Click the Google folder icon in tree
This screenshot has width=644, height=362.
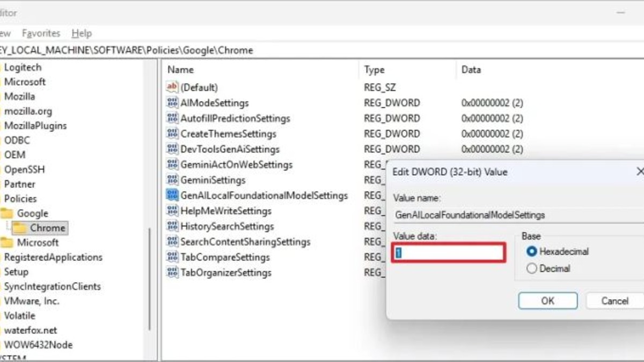click(6, 213)
